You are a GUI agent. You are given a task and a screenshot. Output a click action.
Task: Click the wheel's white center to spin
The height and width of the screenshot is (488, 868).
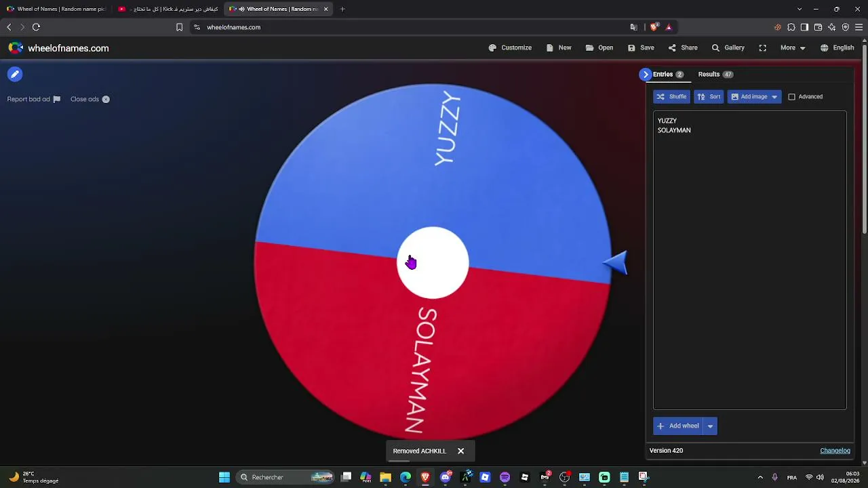pyautogui.click(x=433, y=263)
